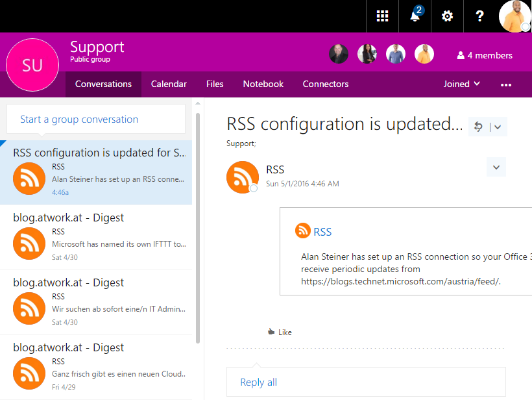Click the RSS link in message card
532x400 pixels.
[322, 232]
